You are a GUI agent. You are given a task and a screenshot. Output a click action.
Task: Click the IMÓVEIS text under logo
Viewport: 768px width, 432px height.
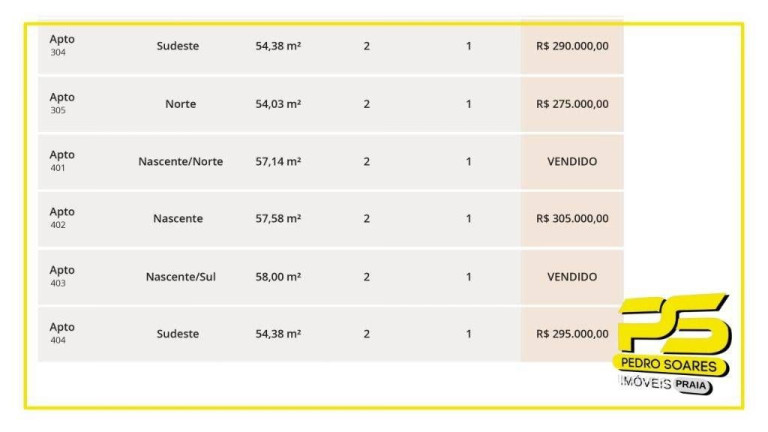(x=645, y=383)
